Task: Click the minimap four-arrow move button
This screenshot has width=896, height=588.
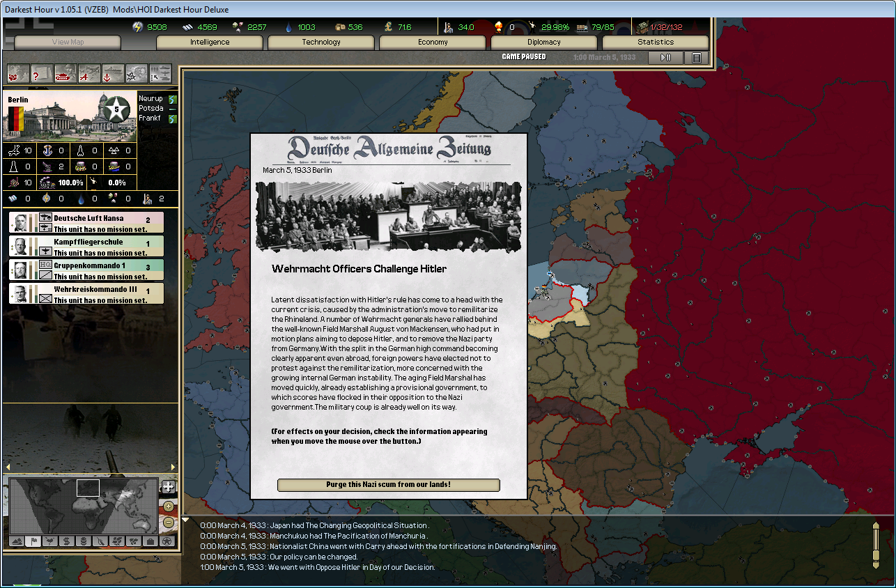Action: (x=168, y=486)
